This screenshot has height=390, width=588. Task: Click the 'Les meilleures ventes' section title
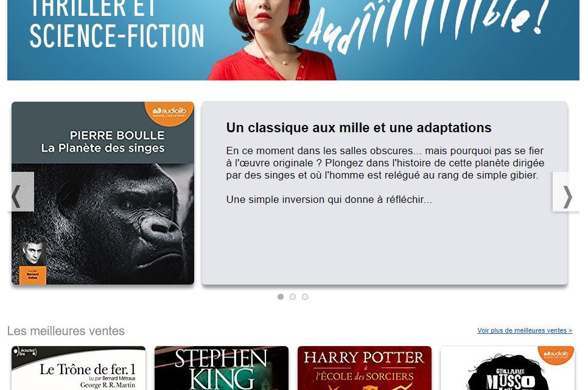66,331
